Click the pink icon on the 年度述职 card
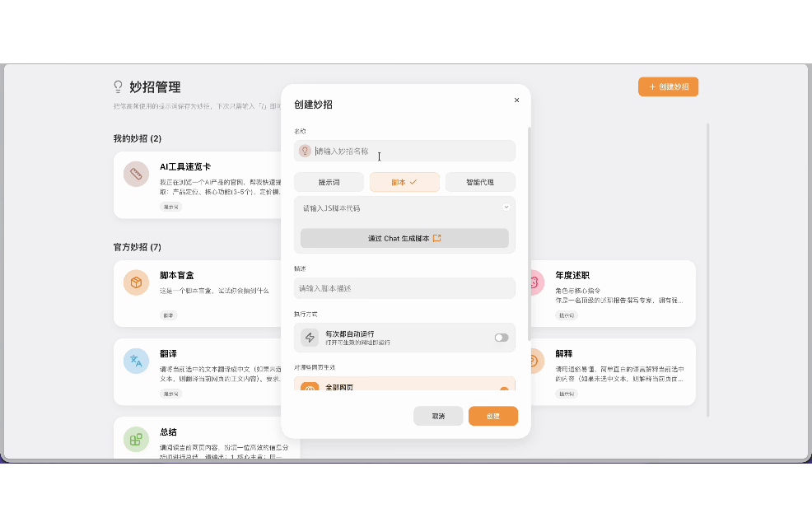Screen dimensions: 812x527 pyautogui.click(x=536, y=282)
